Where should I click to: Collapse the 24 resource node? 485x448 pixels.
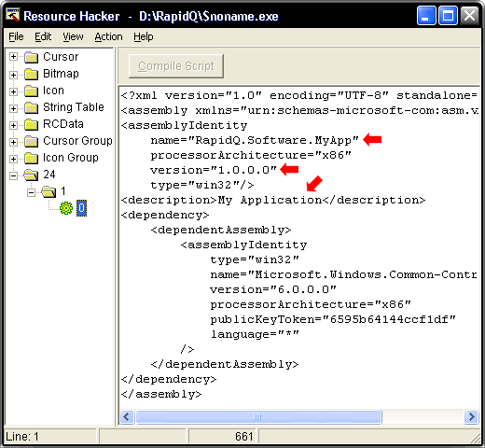[x=13, y=175]
